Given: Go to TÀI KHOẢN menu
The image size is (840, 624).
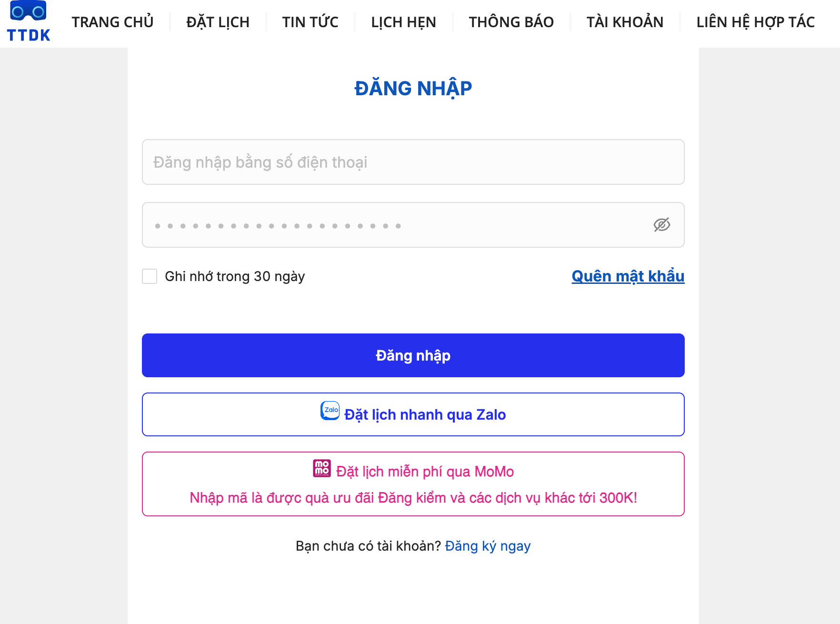Looking at the screenshot, I should pyautogui.click(x=625, y=22).
